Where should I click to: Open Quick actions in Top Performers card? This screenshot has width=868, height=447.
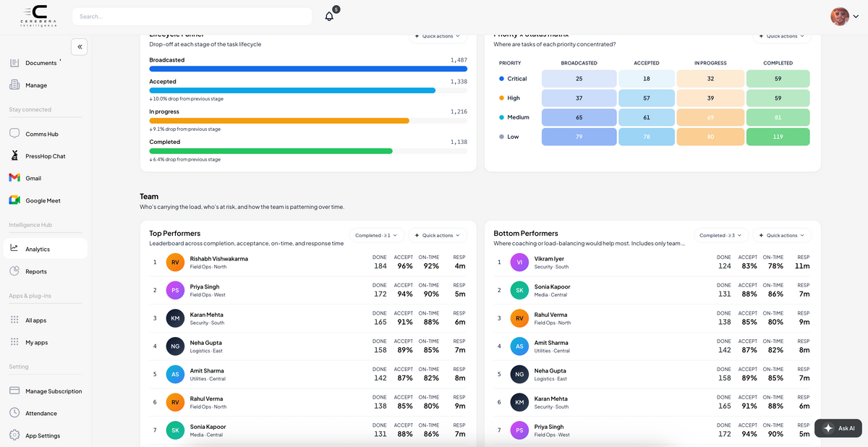click(438, 235)
